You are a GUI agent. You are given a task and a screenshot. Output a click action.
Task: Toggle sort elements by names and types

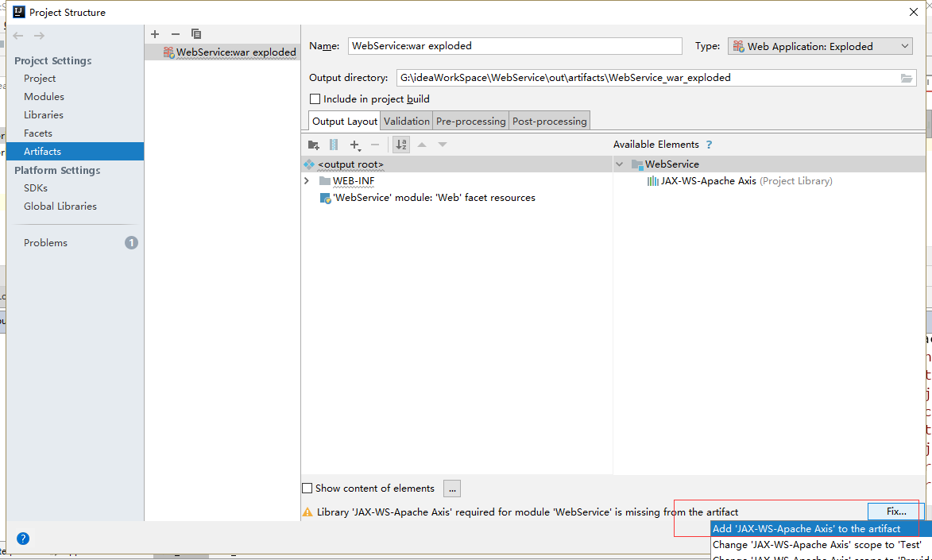(401, 145)
